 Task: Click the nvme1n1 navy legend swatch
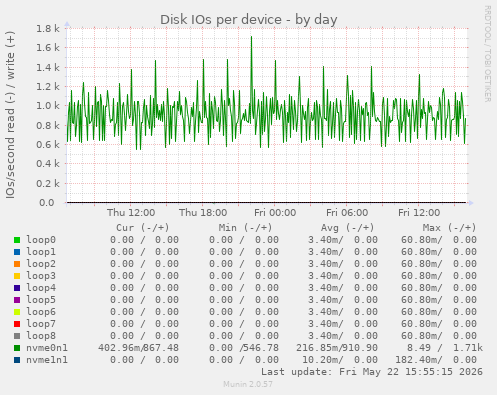click(17, 360)
